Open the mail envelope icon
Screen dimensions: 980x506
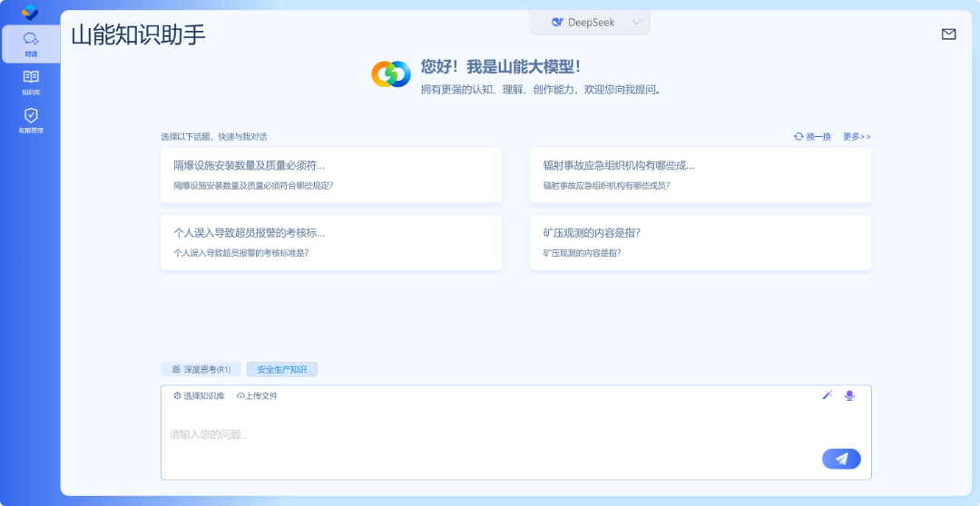click(948, 34)
